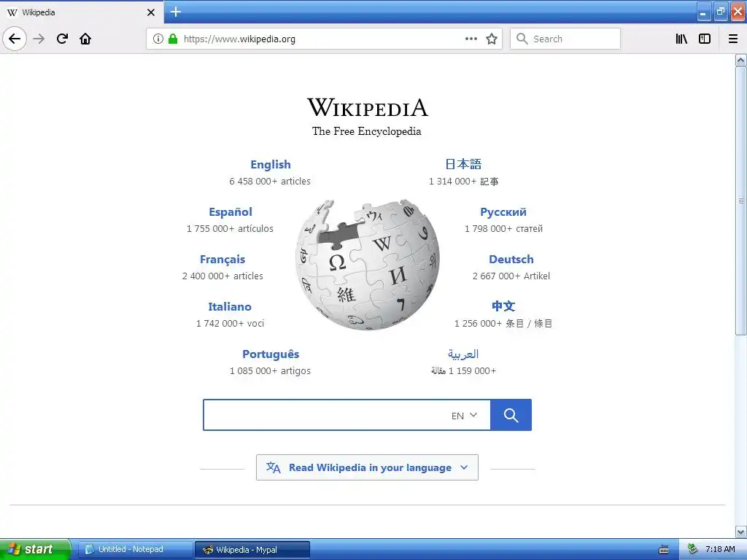This screenshot has height=560, width=747.
Task: Click the translate icon beside Read Wikipedia
Action: (274, 467)
